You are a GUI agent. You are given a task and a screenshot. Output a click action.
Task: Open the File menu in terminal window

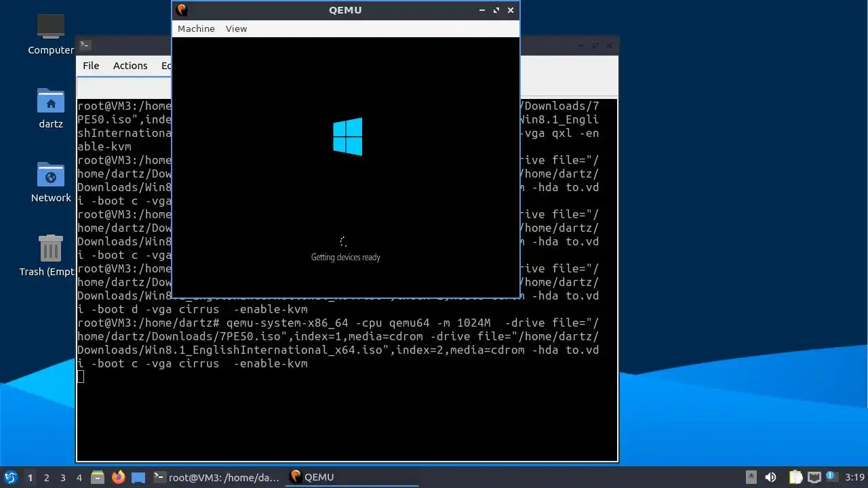coord(91,66)
